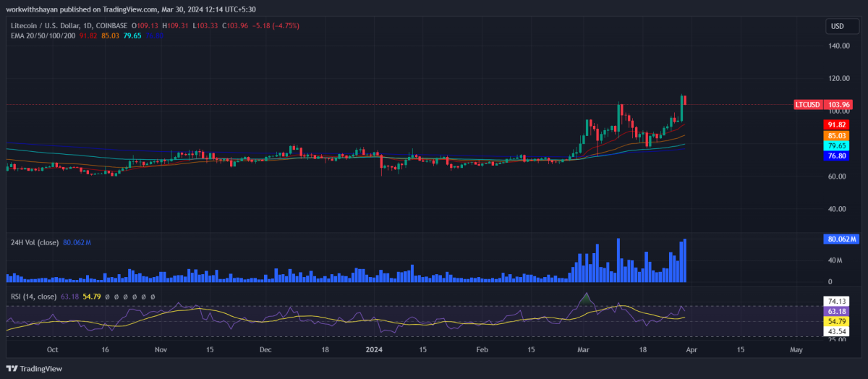
Task: Click the 80.062M volume axis label
Action: [839, 239]
